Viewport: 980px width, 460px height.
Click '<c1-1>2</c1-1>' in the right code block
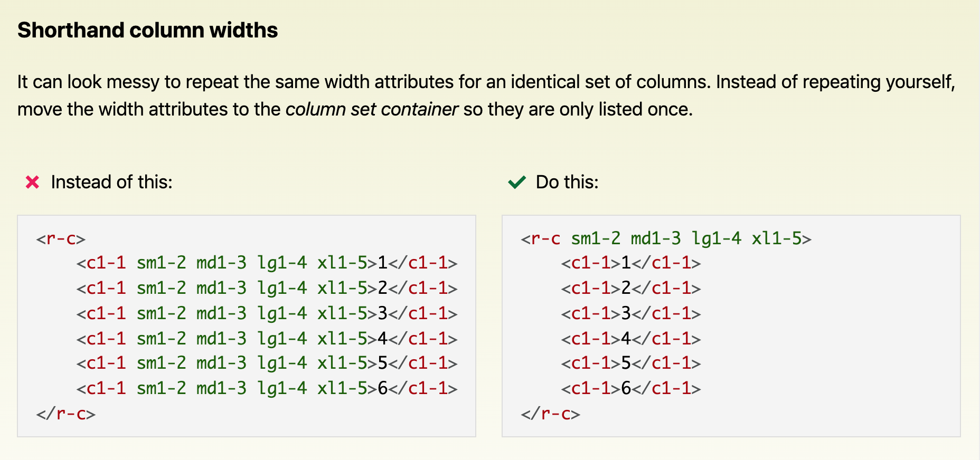tap(631, 288)
